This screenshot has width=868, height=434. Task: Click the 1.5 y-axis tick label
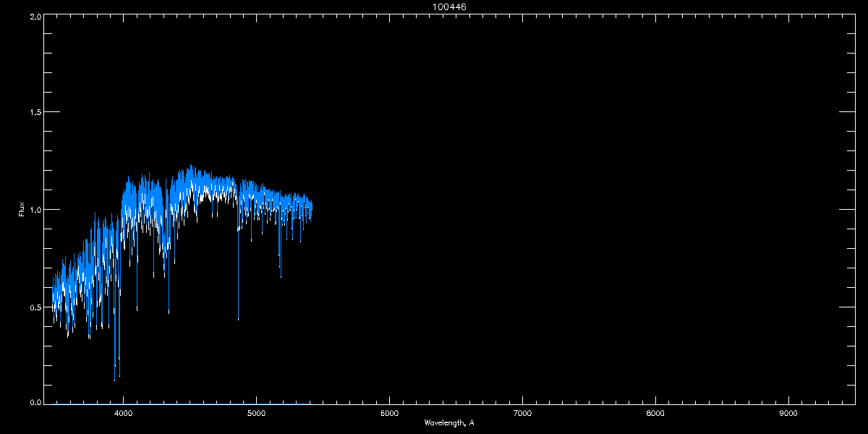pyautogui.click(x=35, y=113)
